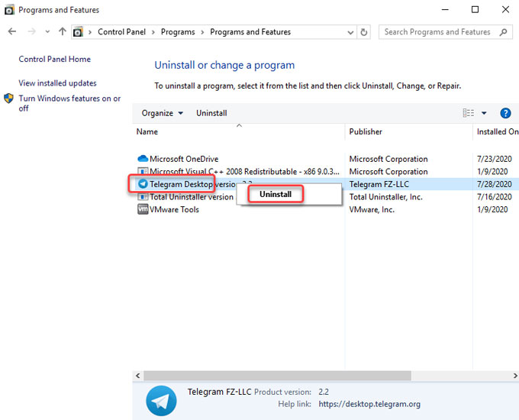Click the 7/28/2020 install date
The height and width of the screenshot is (420, 519).
494,184
